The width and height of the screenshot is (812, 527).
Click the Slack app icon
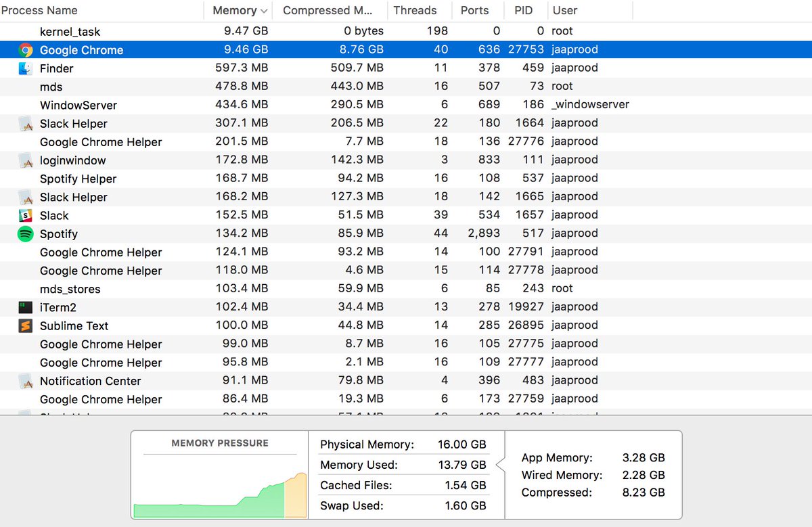26,215
